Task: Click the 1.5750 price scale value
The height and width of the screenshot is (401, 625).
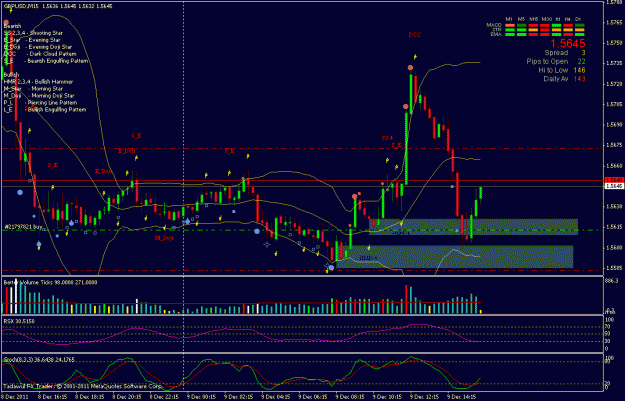Action: [614, 43]
